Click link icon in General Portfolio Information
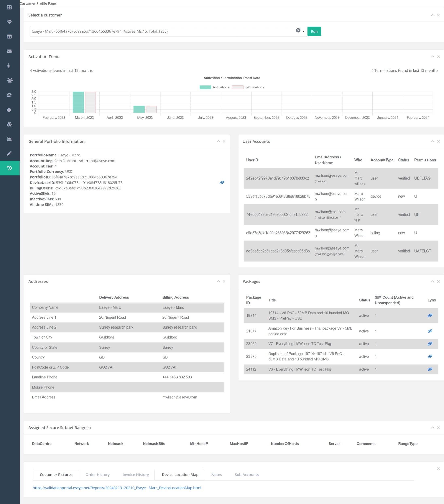444x504 pixels. pyautogui.click(x=222, y=183)
